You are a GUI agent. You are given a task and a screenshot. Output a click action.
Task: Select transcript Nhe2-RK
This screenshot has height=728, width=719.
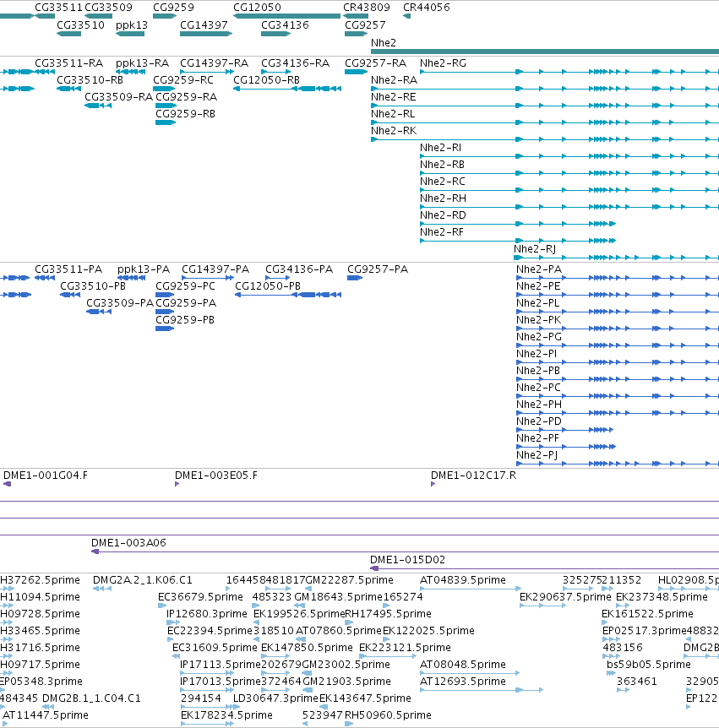(x=394, y=130)
